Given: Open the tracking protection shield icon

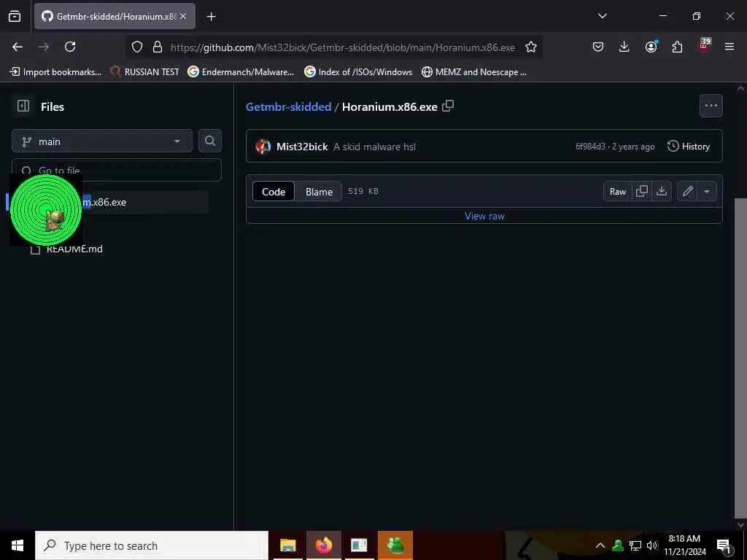Looking at the screenshot, I should coord(137,47).
